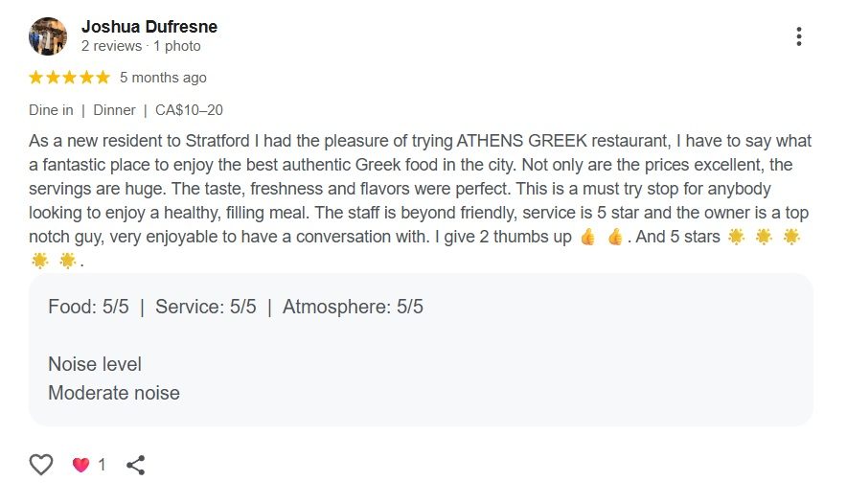Screen dimensions: 847x504
Task: Select the "Dine in" label
Action: click(x=51, y=110)
